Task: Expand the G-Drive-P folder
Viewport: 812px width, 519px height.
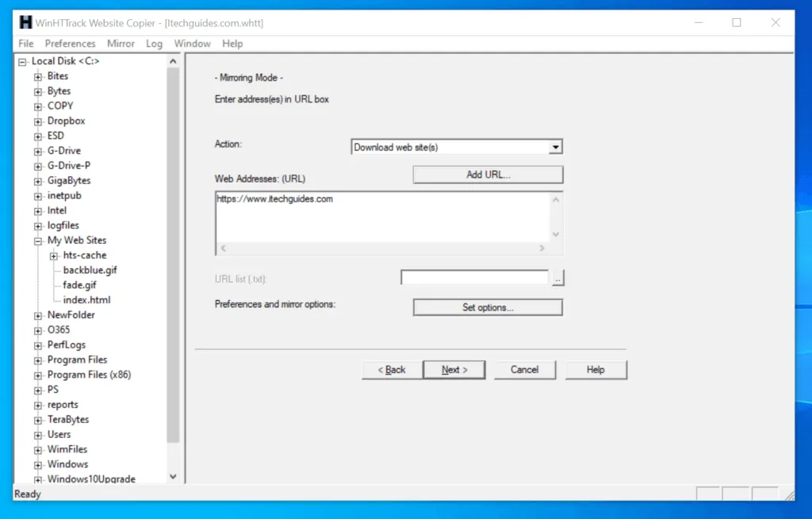Action: [38, 167]
